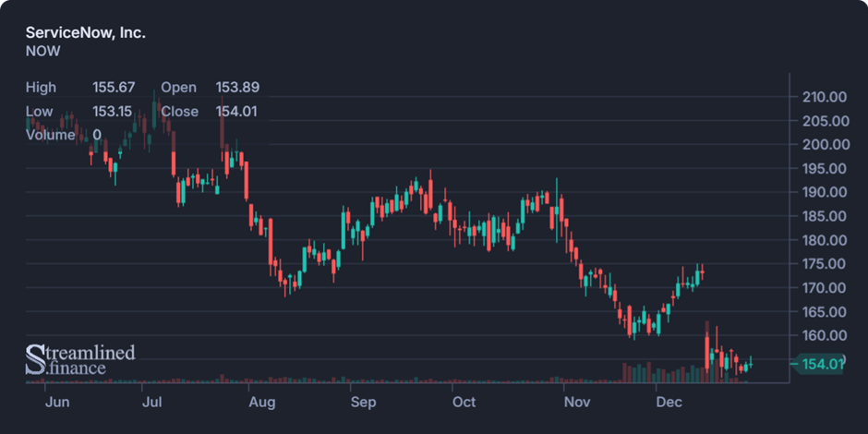Click the 200.00 price axis label

pyautogui.click(x=826, y=144)
